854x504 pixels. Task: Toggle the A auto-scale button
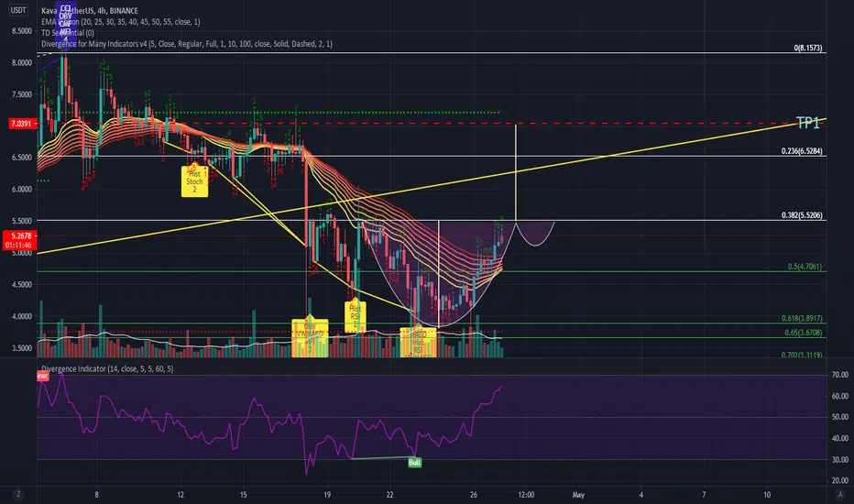[x=839, y=494]
